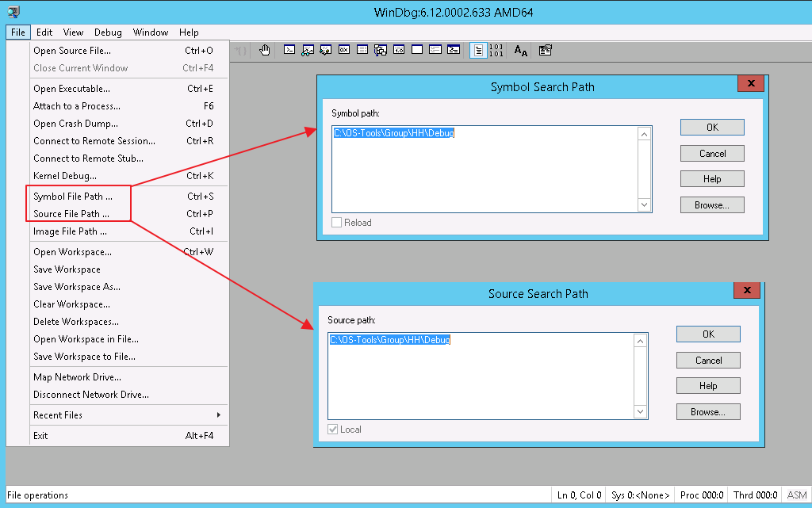Click Help in Symbol Search Path dialog
The width and height of the screenshot is (812, 508).
coord(712,179)
